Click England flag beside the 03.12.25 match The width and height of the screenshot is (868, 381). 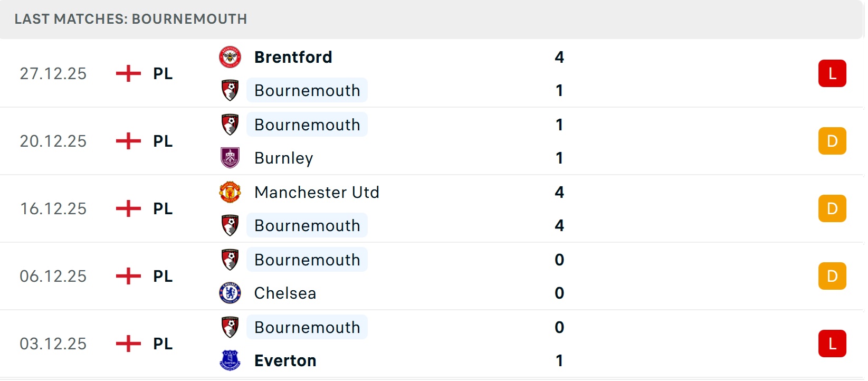[x=128, y=344]
